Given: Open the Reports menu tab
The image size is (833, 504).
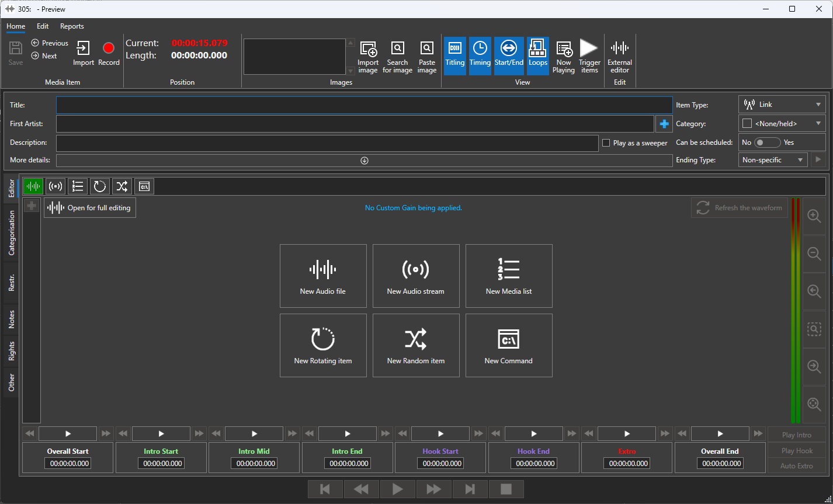Looking at the screenshot, I should pos(72,26).
